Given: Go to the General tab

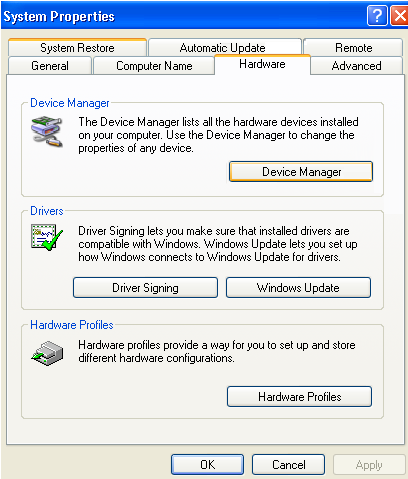Looking at the screenshot, I should pos(50,66).
